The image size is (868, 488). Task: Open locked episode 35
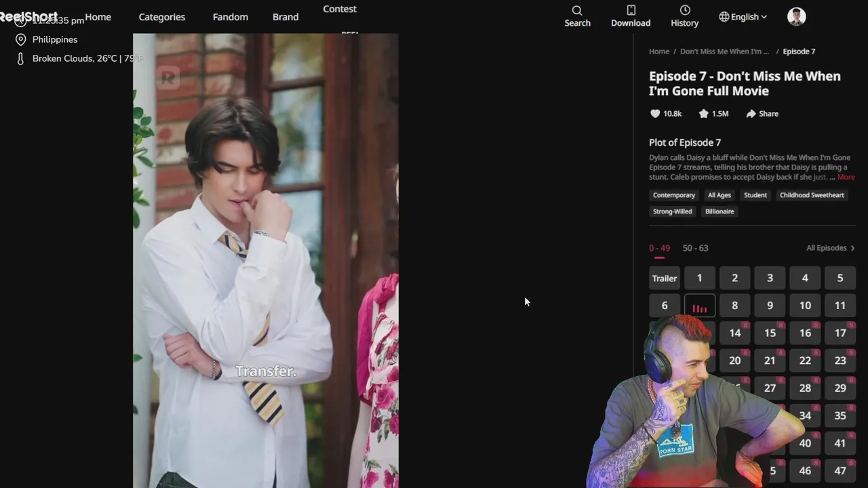tap(840, 415)
